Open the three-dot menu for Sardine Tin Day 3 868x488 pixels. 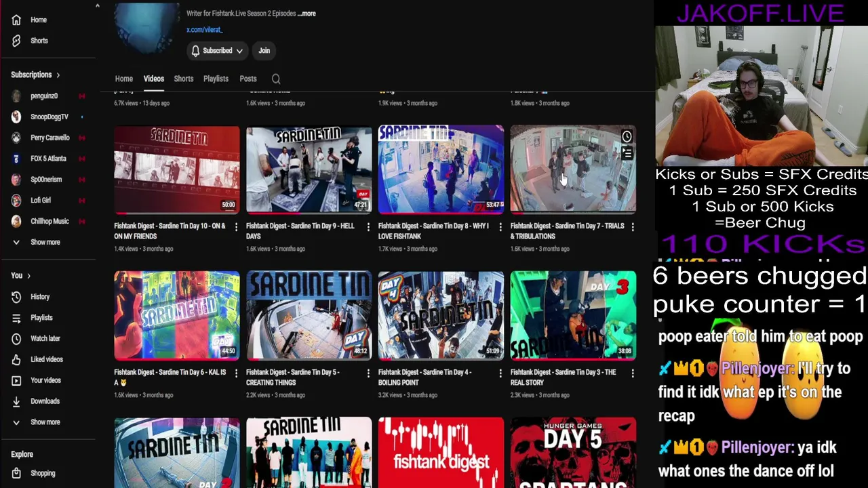tap(633, 373)
